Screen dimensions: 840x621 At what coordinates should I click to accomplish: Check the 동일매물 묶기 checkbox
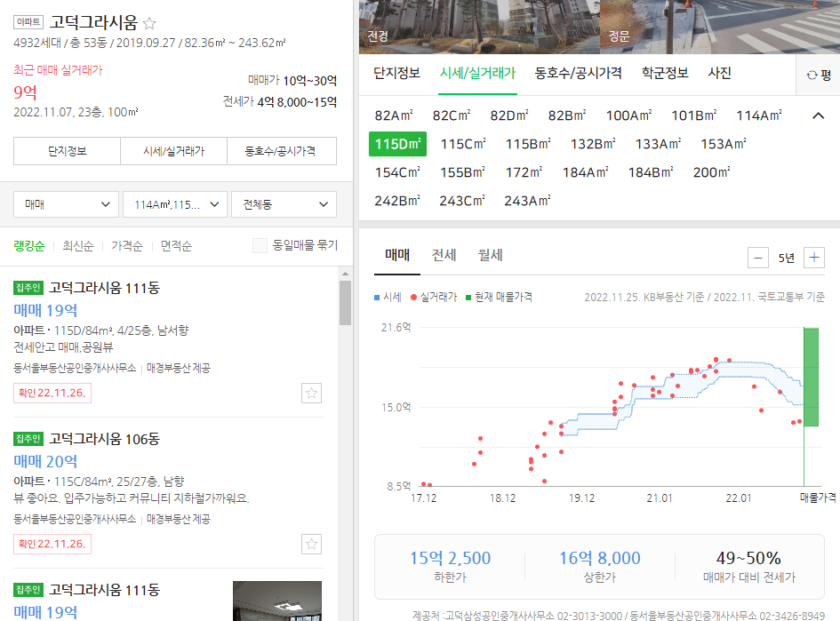[x=260, y=246]
